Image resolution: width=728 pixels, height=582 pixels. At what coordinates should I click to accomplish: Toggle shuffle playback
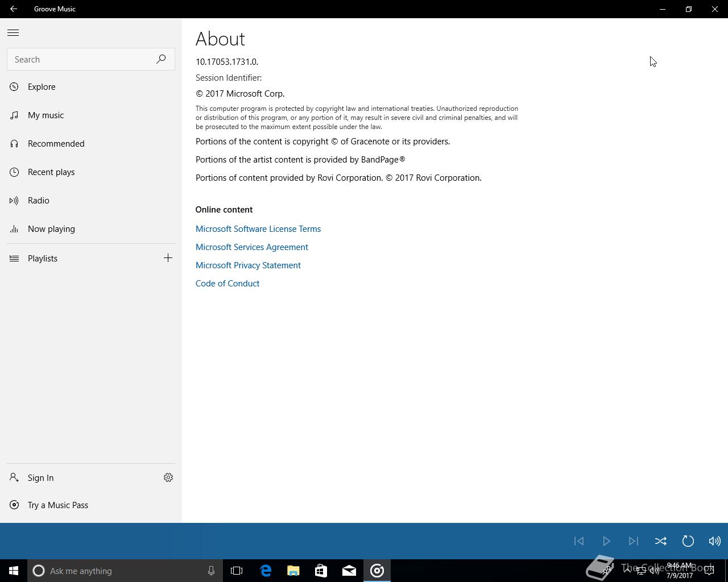(x=661, y=541)
